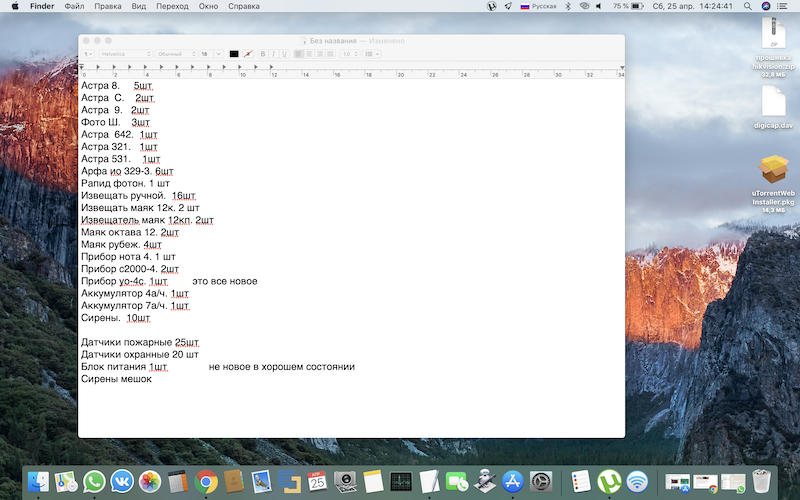Toggle bold text formatting

(x=263, y=53)
